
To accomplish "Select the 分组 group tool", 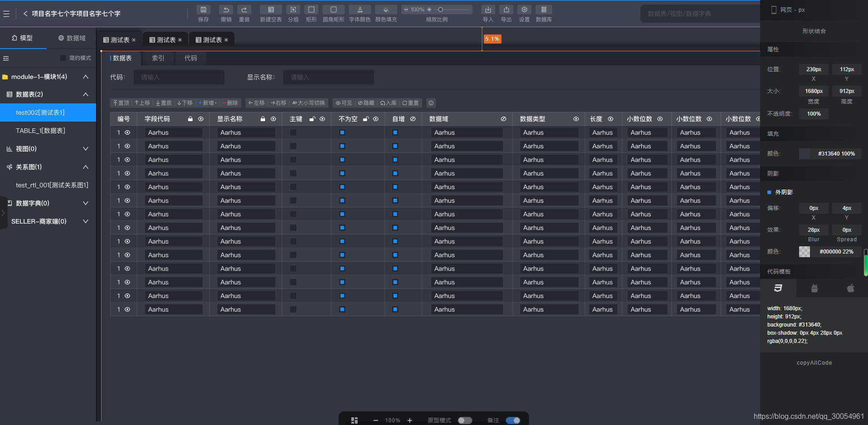I will tap(293, 10).
